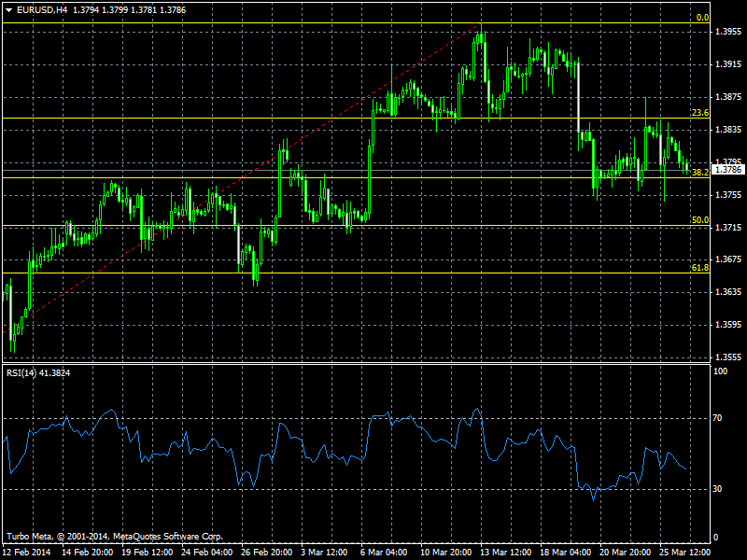This screenshot has width=747, height=560.
Task: Click the RSI 30 level label
Action: [x=717, y=488]
